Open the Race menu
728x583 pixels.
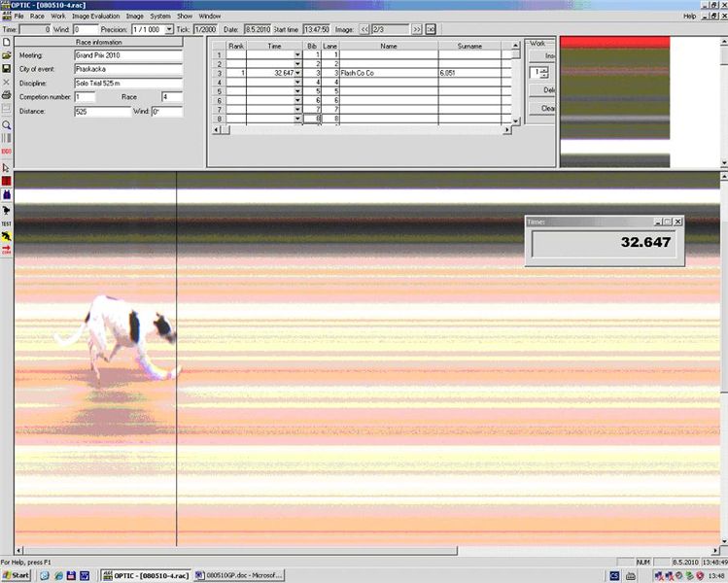click(x=37, y=16)
